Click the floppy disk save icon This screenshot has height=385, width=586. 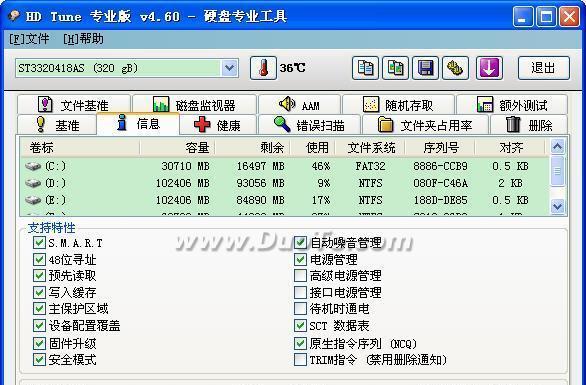tap(425, 68)
